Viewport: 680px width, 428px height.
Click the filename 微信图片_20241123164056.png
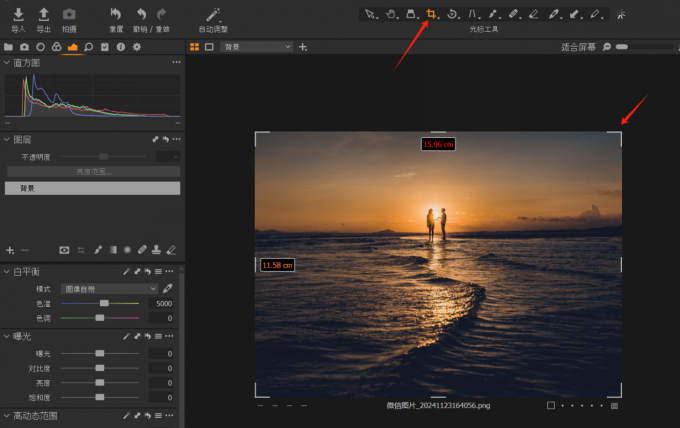438,405
